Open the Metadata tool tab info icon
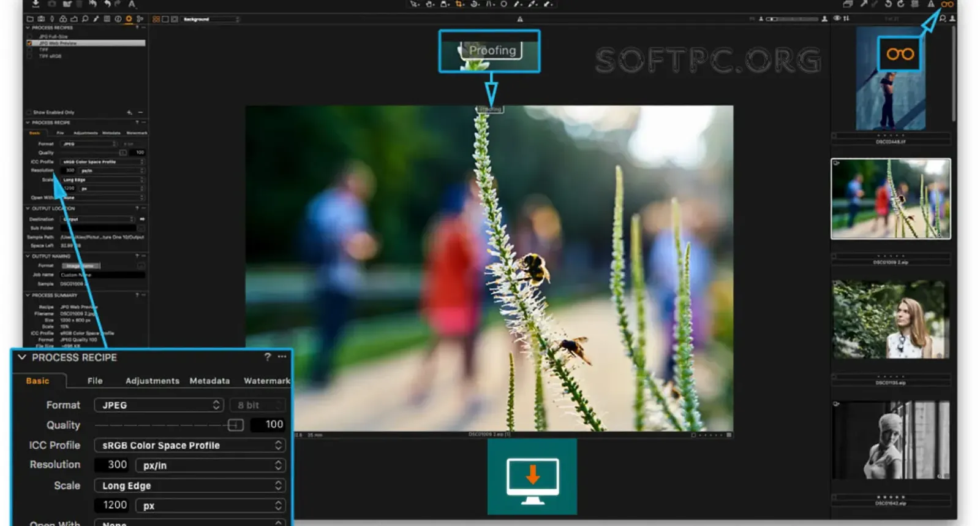The height and width of the screenshot is (526, 980). pyautogui.click(x=118, y=19)
